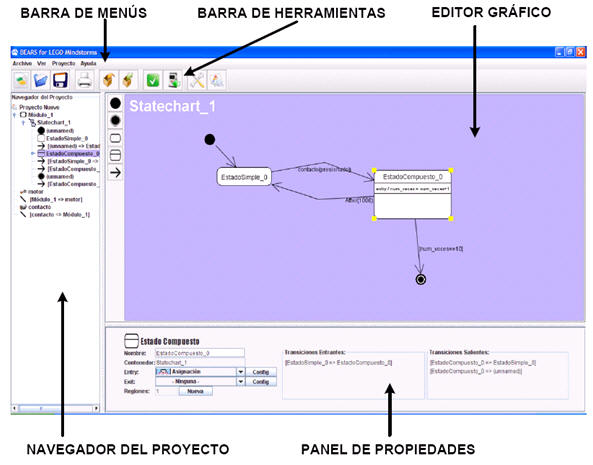Click the floppy disk save icon
Screen dimensions: 593x465
pos(60,80)
